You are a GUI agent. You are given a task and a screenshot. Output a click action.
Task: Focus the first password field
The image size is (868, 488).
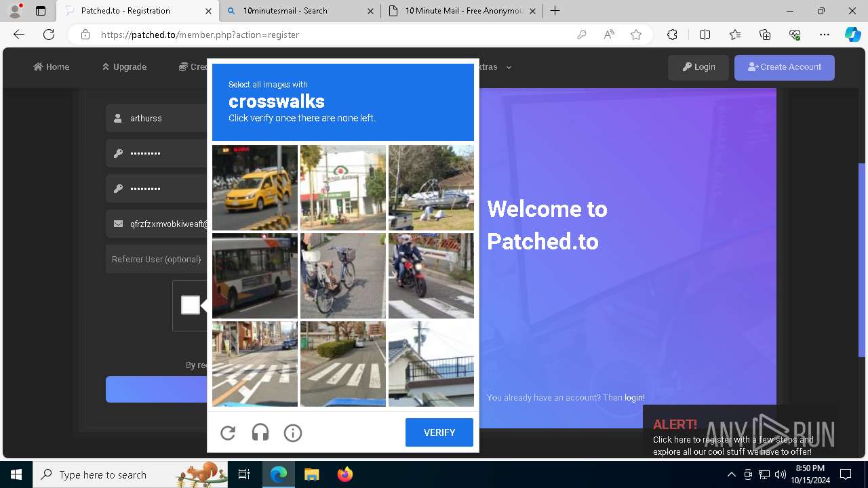[x=157, y=153]
